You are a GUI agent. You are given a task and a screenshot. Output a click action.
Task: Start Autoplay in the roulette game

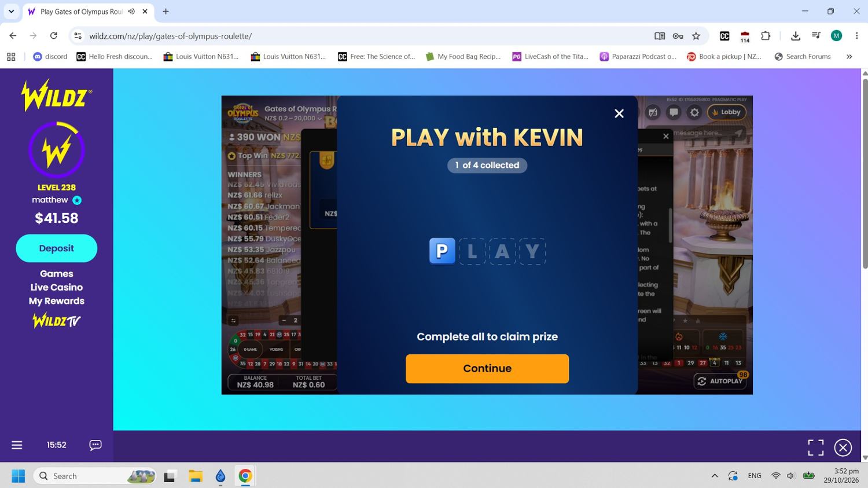[x=720, y=381]
